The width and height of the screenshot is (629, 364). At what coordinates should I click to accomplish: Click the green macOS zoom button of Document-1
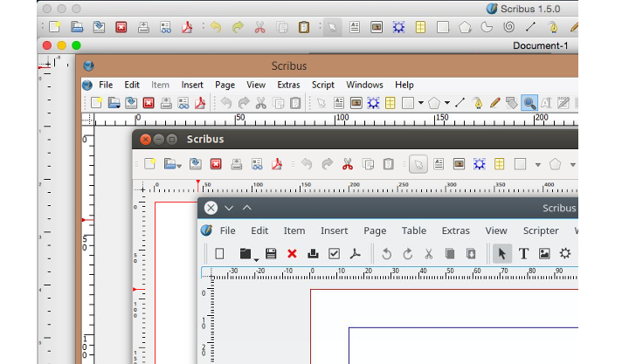click(76, 45)
